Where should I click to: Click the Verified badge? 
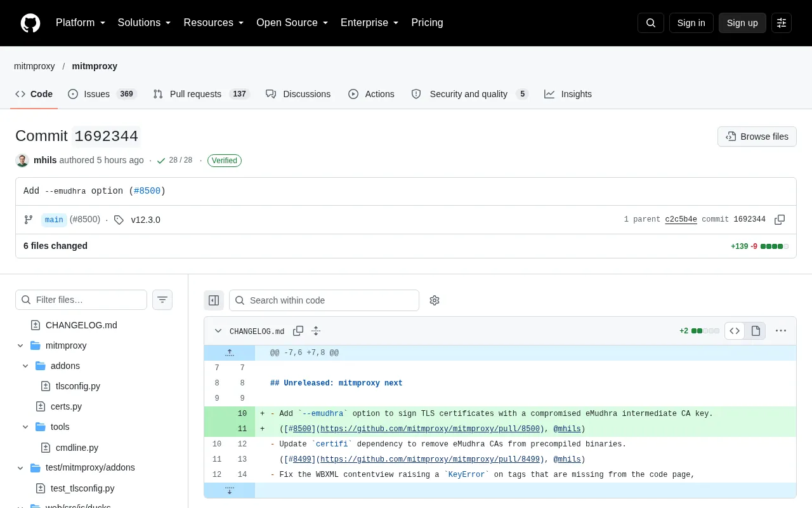tap(225, 161)
